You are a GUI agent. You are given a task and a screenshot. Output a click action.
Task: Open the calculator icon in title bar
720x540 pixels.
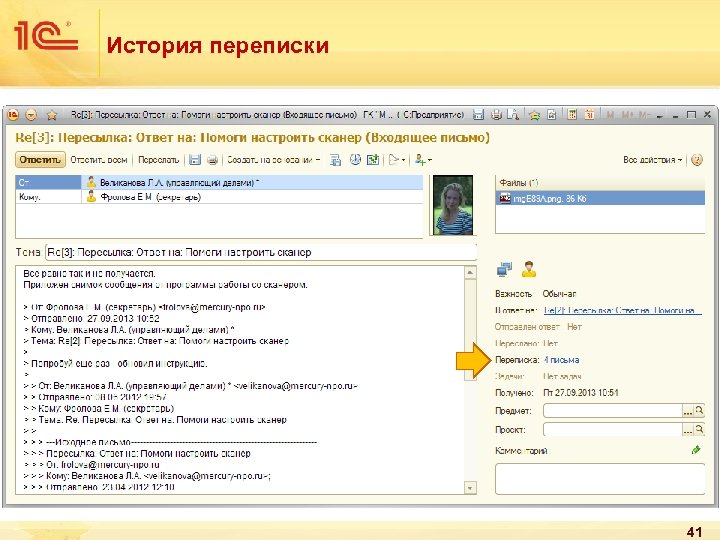[x=572, y=114]
